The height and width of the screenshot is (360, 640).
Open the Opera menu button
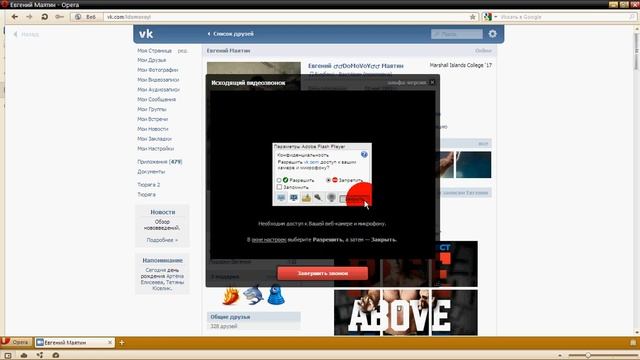(15, 342)
